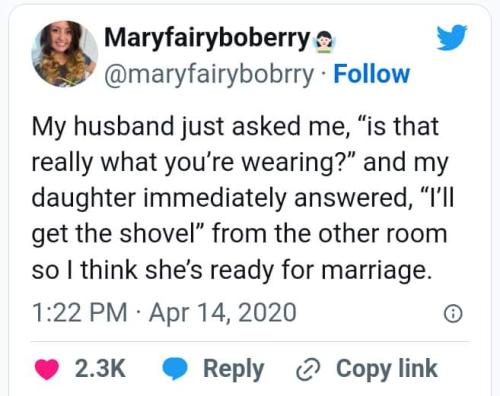Open the Maryfairyboberry display name
500x396 pixels.
pos(207,39)
